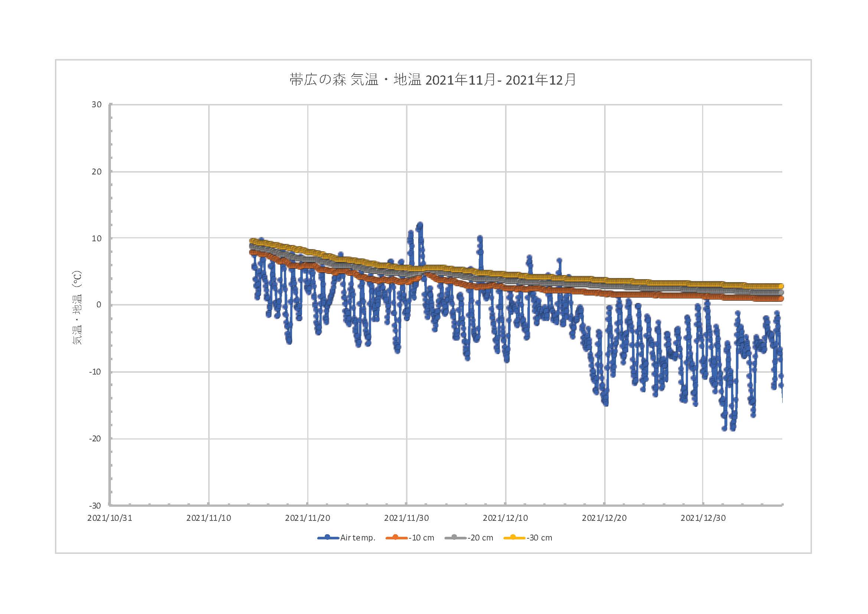The image size is (868, 614).
Task: Click y-axis label 20
Action: (96, 172)
